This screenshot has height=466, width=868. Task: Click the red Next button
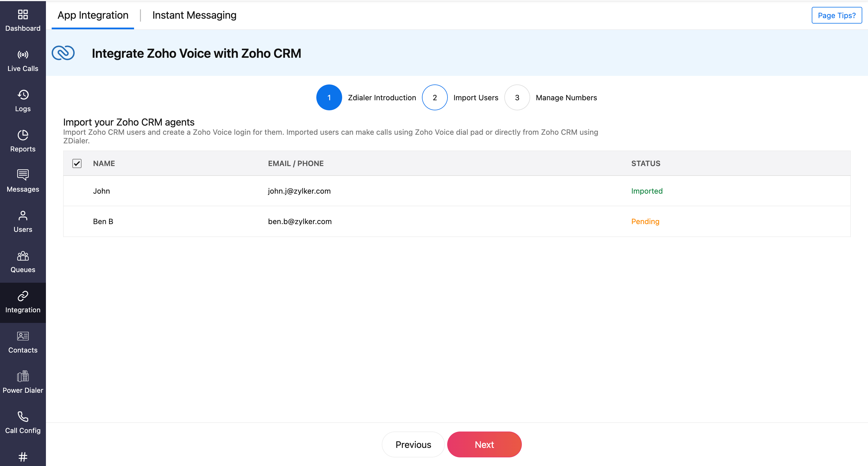point(484,444)
